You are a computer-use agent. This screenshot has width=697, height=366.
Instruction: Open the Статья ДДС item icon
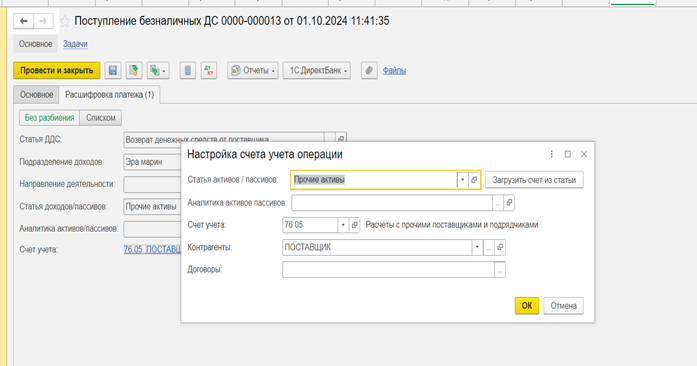point(341,138)
